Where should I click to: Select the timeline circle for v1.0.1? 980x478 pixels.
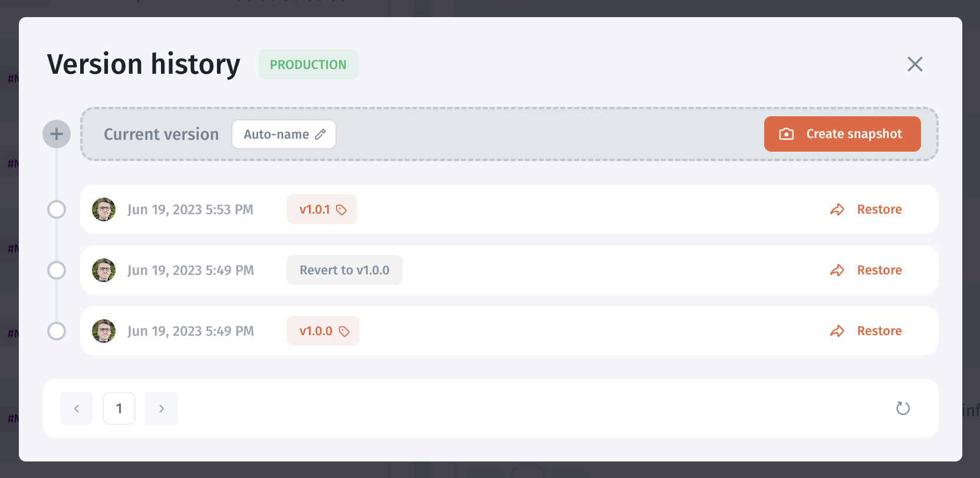[x=57, y=209]
